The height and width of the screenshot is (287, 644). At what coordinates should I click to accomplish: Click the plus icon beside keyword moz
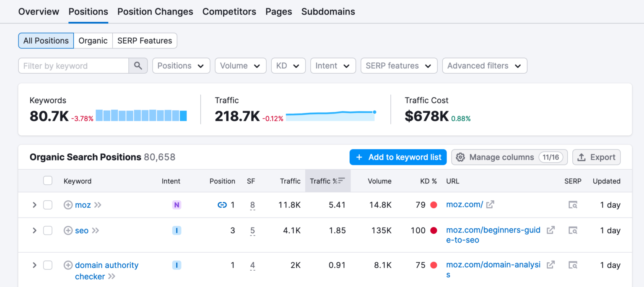tap(68, 205)
